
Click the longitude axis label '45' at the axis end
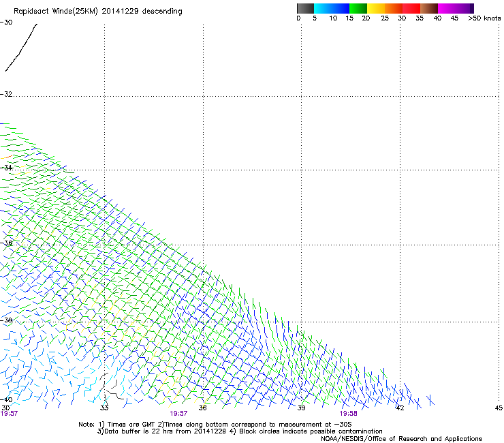tap(499, 408)
